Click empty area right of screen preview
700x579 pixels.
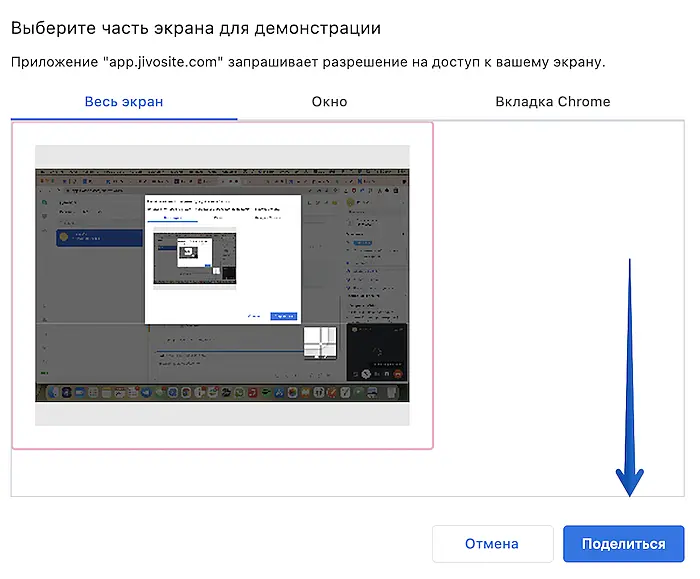pyautogui.click(x=558, y=300)
